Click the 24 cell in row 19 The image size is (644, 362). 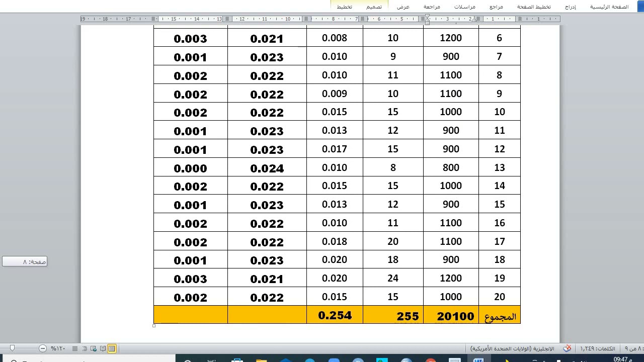tap(393, 278)
